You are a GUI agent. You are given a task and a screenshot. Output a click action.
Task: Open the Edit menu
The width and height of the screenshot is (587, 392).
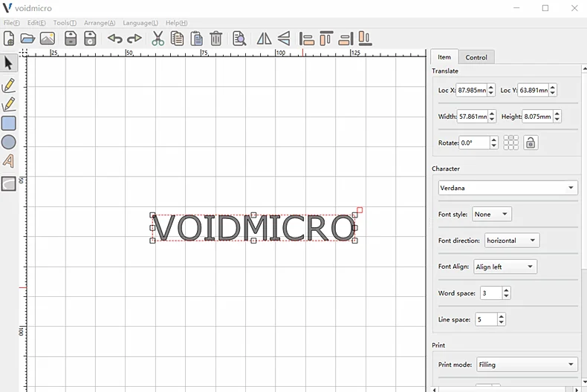(x=36, y=23)
